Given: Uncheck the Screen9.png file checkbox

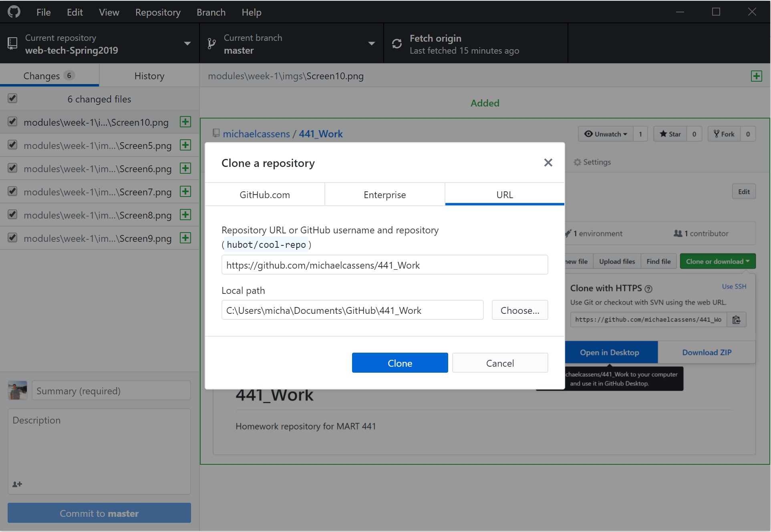Looking at the screenshot, I should [x=12, y=238].
